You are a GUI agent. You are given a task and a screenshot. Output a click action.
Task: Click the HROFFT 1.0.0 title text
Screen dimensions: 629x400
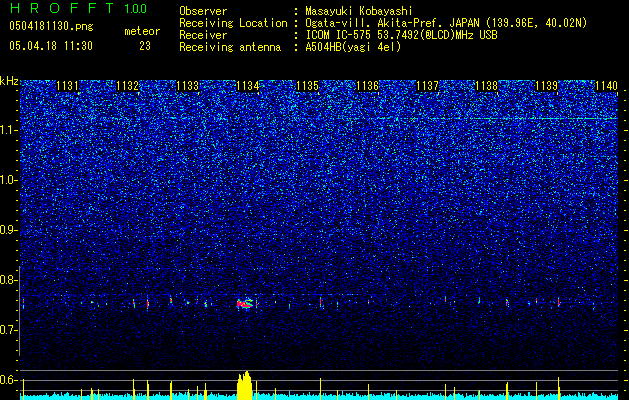tap(78, 8)
